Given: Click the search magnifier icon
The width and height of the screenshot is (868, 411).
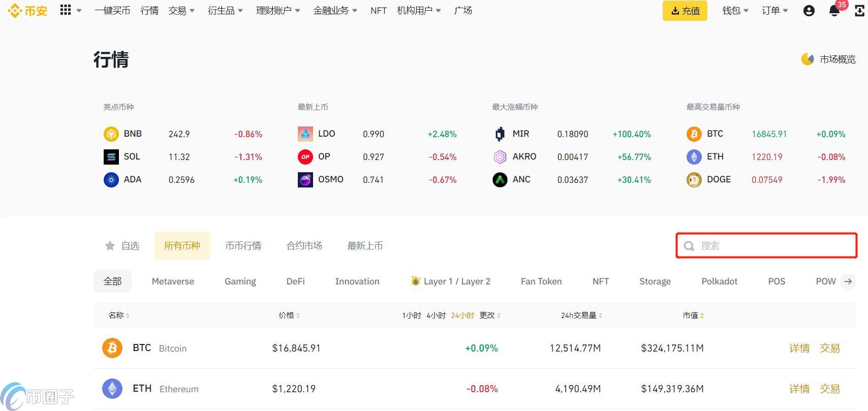Looking at the screenshot, I should tap(689, 246).
